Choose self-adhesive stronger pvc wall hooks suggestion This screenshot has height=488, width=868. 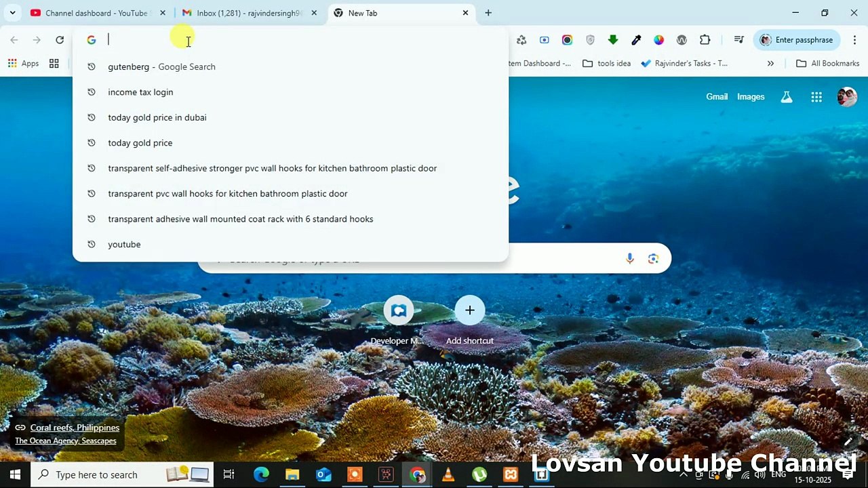click(x=290, y=168)
